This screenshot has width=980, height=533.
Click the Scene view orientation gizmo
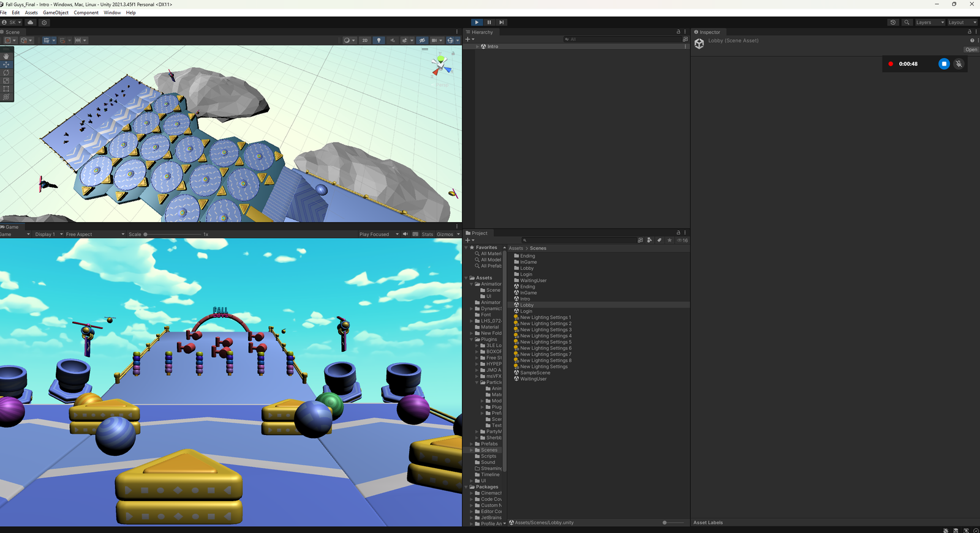pyautogui.click(x=441, y=65)
